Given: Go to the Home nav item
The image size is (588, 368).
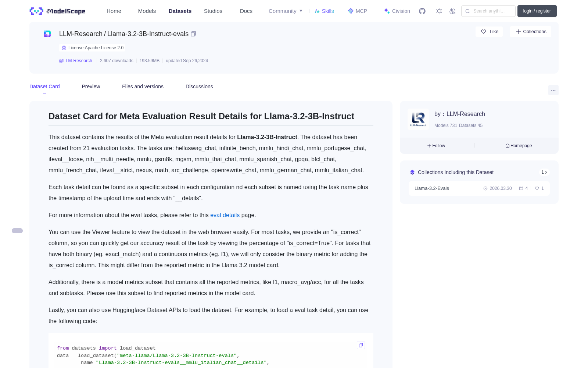Looking at the screenshot, I should pyautogui.click(x=114, y=11).
